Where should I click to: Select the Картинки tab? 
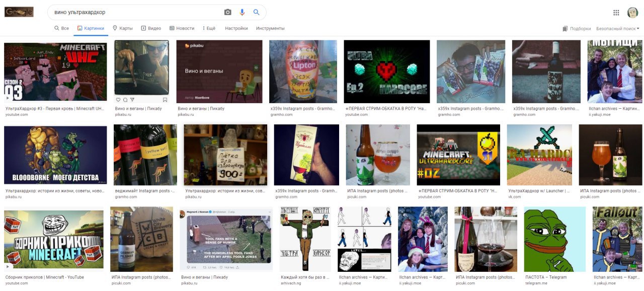click(x=91, y=28)
